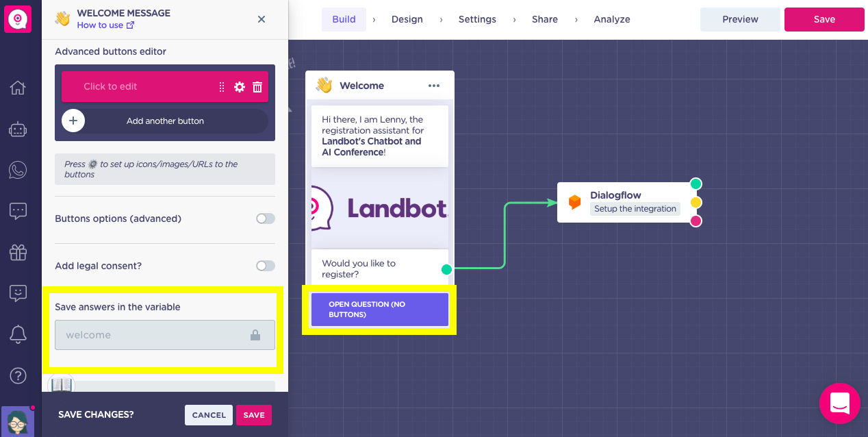View notifications bell icon
The width and height of the screenshot is (868, 437).
(x=18, y=334)
